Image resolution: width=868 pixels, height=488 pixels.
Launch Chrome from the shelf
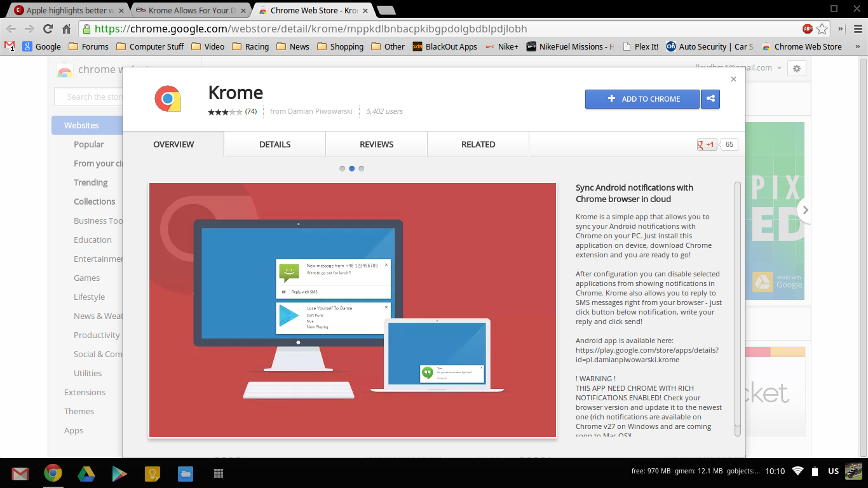[53, 473]
